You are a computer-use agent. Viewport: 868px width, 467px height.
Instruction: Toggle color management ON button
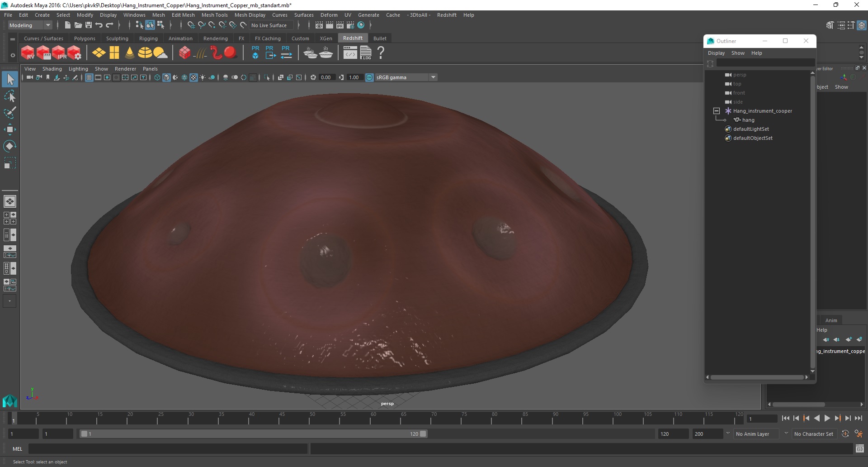[369, 77]
